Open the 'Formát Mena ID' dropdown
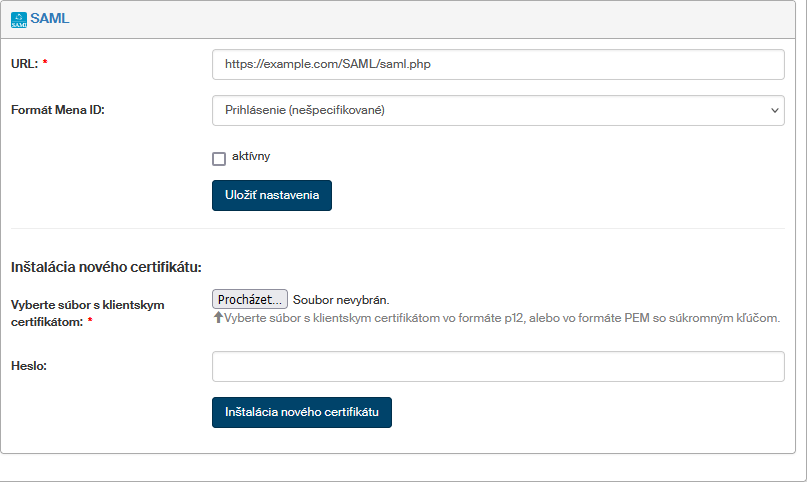This screenshot has width=807, height=482. point(497,110)
